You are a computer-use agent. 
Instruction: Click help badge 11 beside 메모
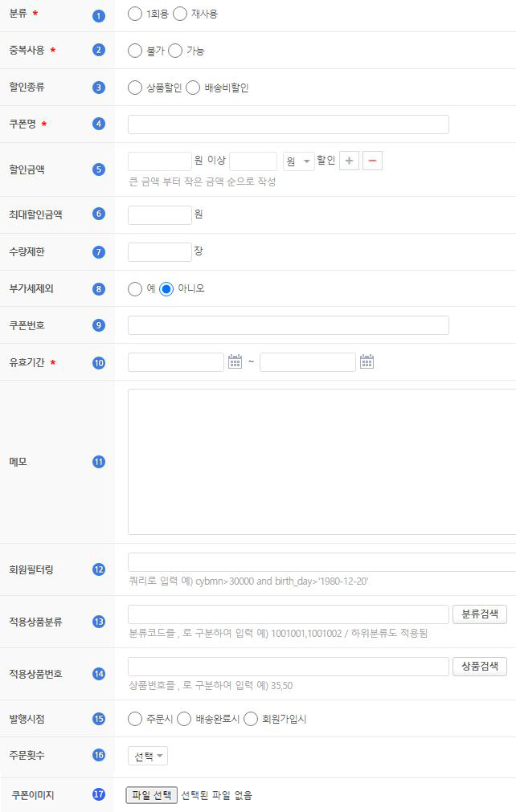[99, 462]
